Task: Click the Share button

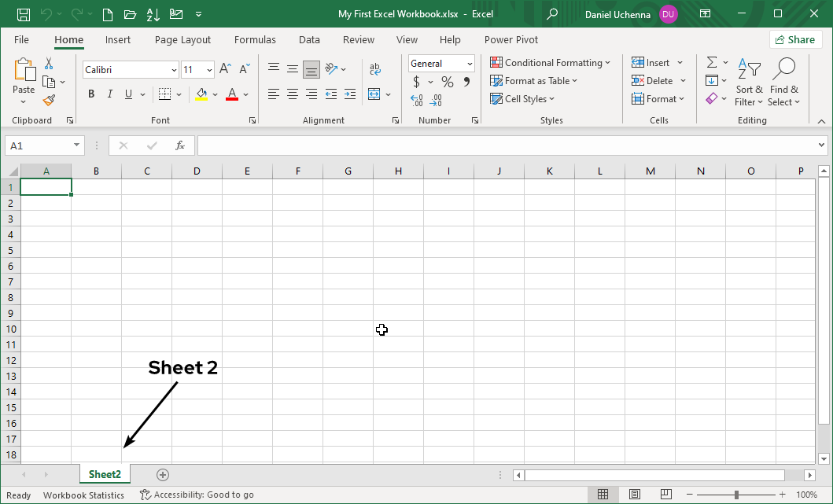Action: [x=795, y=39]
